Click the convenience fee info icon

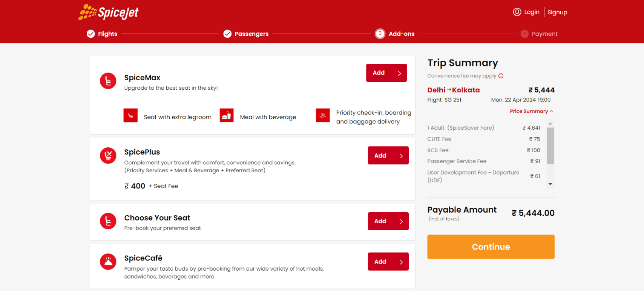click(501, 76)
